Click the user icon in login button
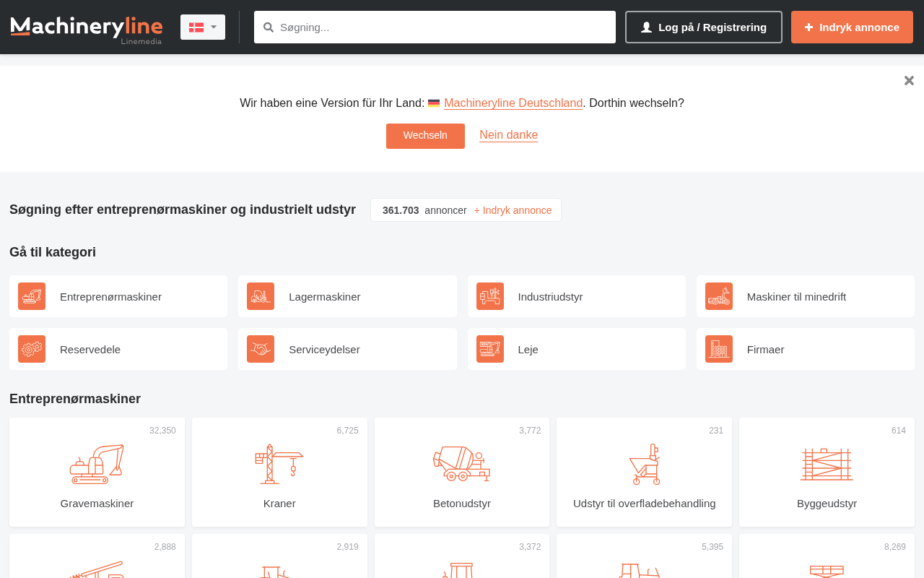 click(646, 27)
